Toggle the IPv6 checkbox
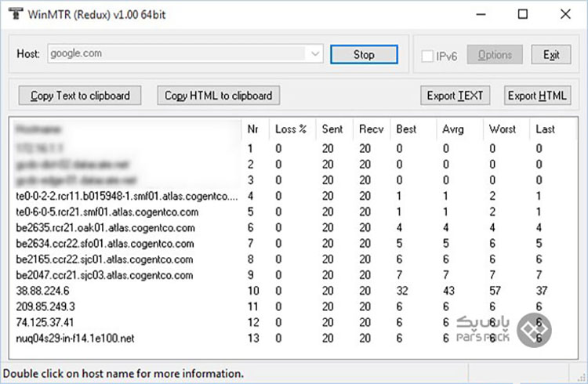The width and height of the screenshot is (588, 384). click(427, 56)
